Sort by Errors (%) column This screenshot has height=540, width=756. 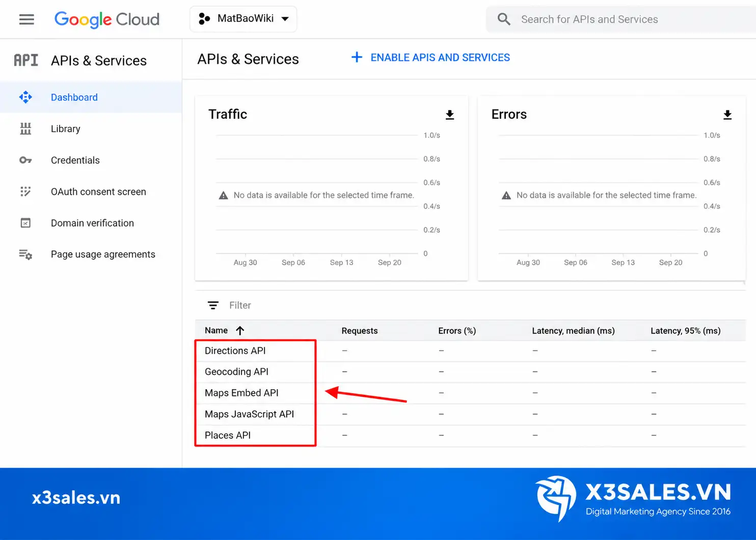pos(457,331)
